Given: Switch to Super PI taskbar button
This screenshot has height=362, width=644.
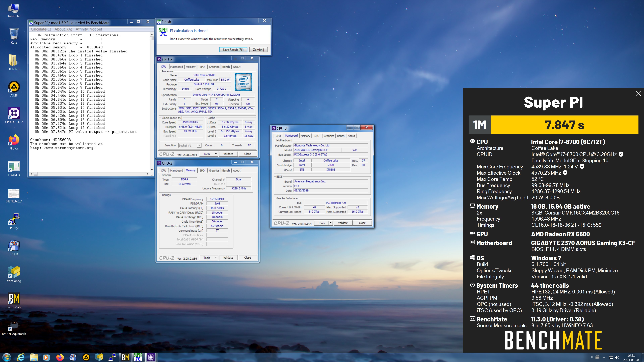Looking at the screenshot, I should click(x=138, y=357).
